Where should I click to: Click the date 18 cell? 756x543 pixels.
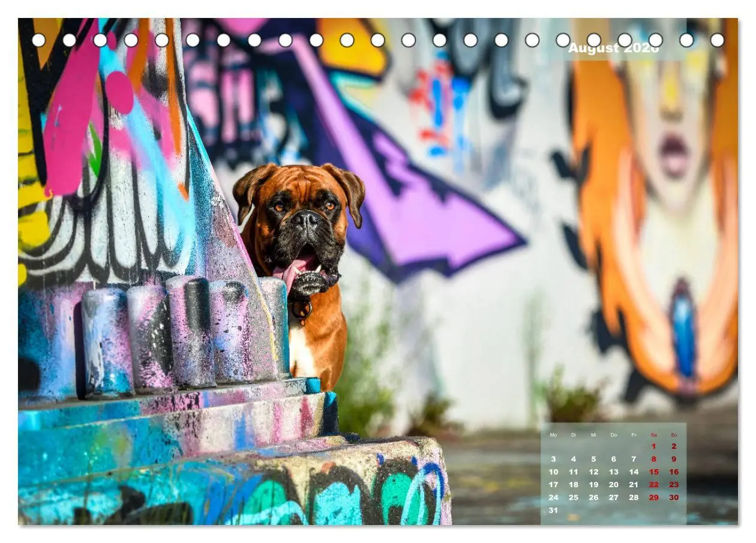pos(574,485)
